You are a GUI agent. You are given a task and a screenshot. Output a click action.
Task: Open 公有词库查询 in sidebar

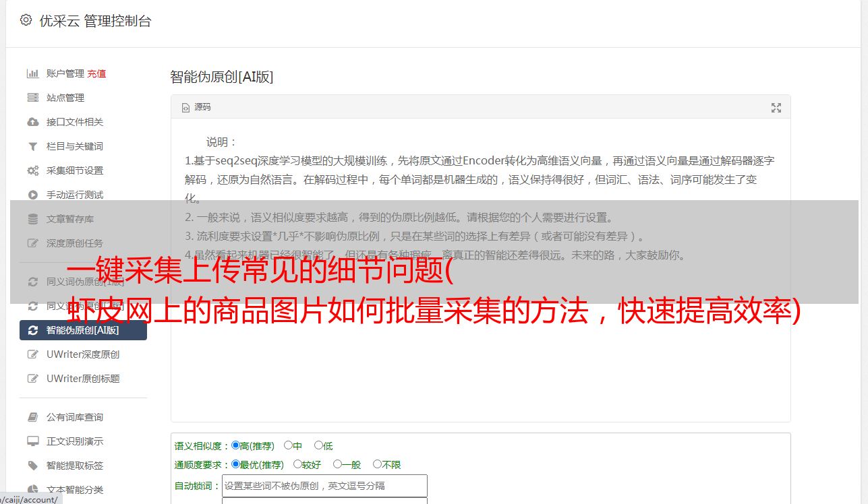[x=75, y=417]
